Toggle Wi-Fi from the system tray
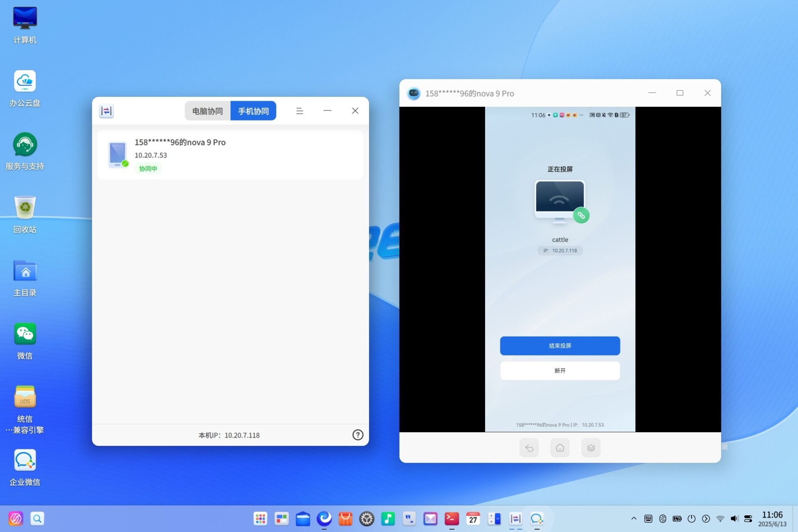The height and width of the screenshot is (532, 798). click(720, 518)
